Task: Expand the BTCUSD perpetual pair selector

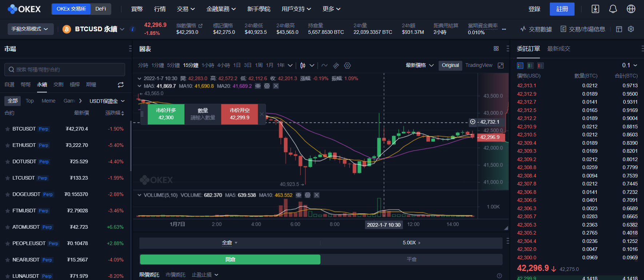Action: (122, 29)
